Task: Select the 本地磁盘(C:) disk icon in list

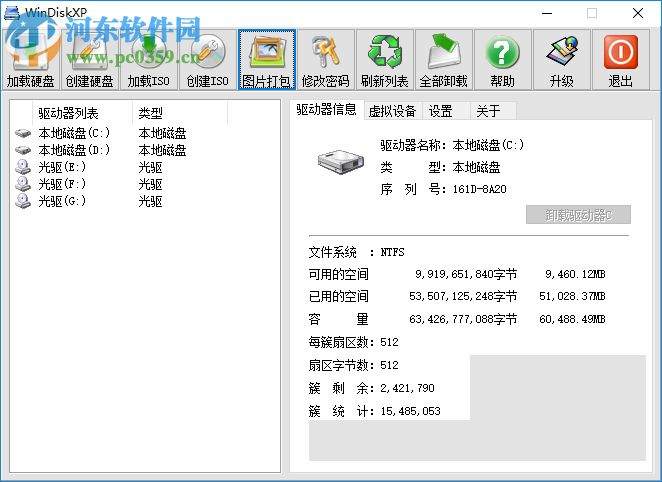Action: tap(23, 133)
